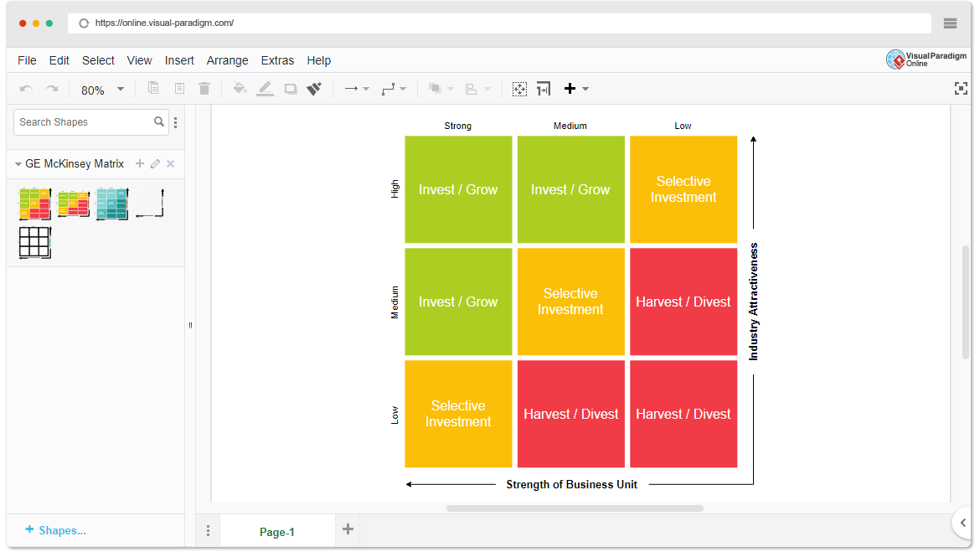Open the Select menu
This screenshot has width=980, height=557.
98,60
